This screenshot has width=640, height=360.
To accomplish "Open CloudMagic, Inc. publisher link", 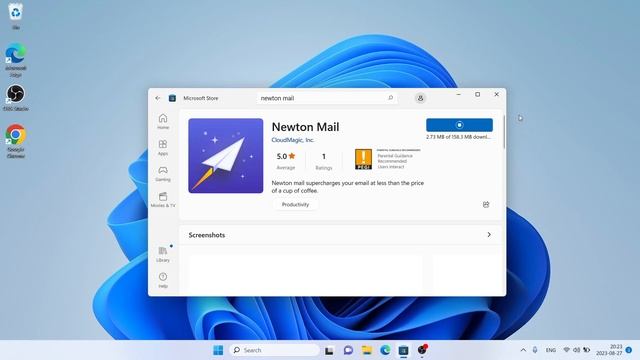I will tap(293, 140).
